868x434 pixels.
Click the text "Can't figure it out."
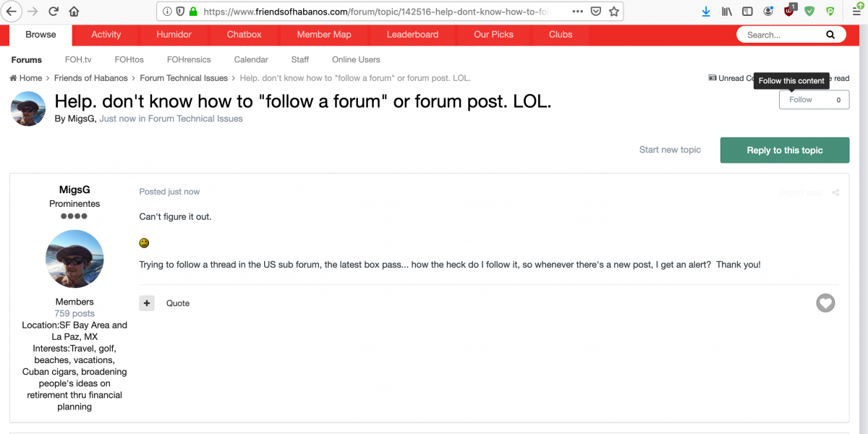[176, 217]
